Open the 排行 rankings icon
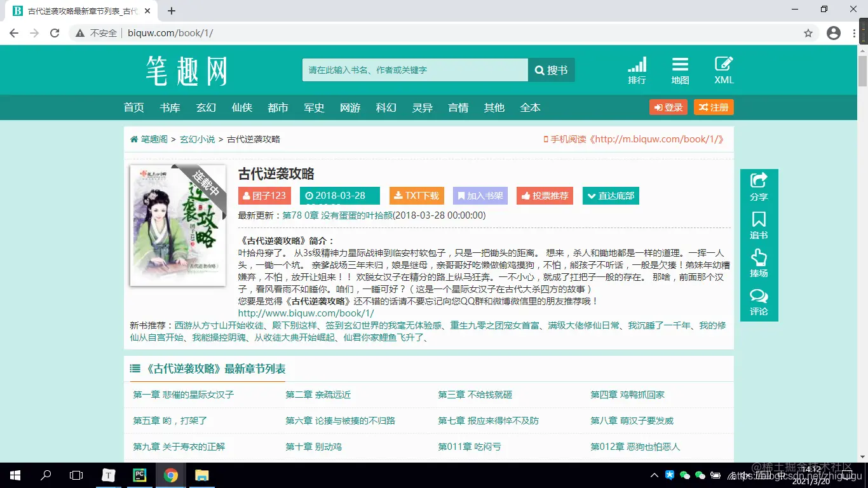The height and width of the screenshot is (488, 868). [637, 69]
